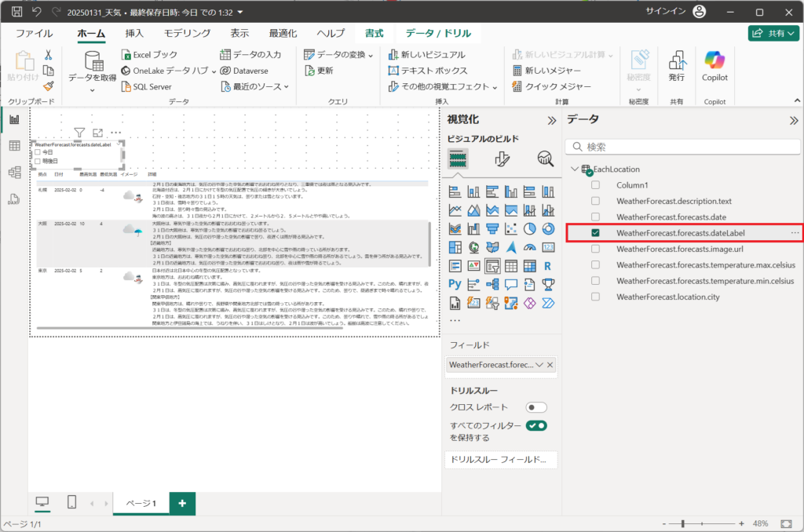Tick the 今日 slicer checkbox
Viewport: 804px width, 532px height.
click(37, 152)
